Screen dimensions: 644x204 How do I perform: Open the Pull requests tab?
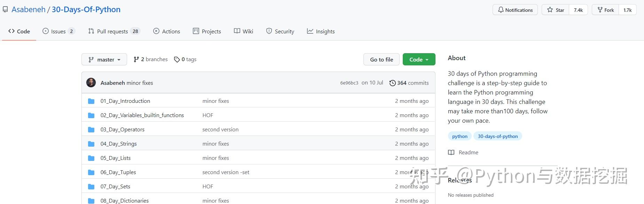click(114, 31)
